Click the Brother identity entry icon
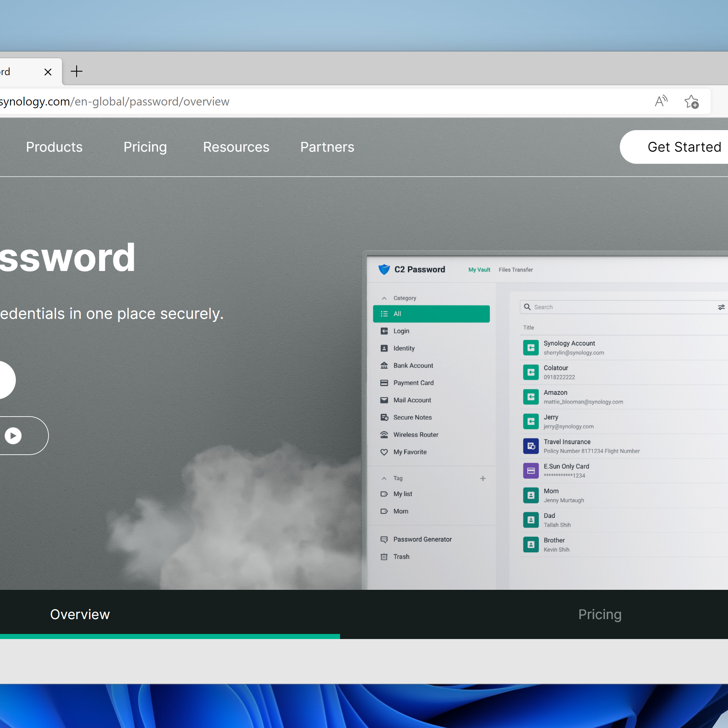The width and height of the screenshot is (728, 728). (x=530, y=545)
